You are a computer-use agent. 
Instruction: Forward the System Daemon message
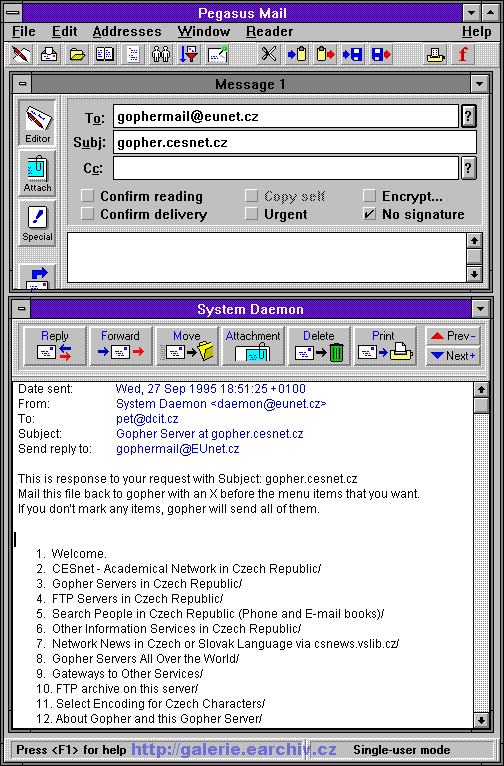pyautogui.click(x=121, y=346)
